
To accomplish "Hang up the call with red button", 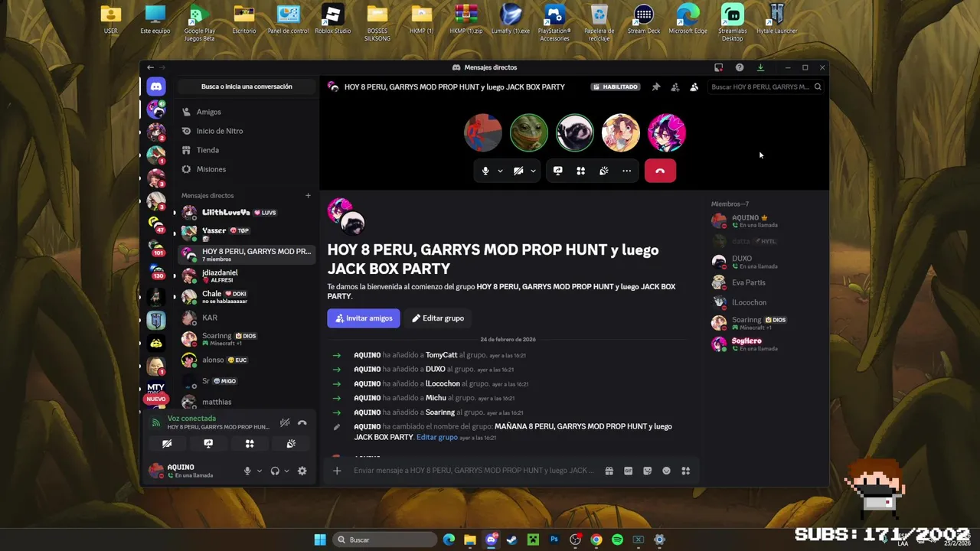I will coord(660,171).
